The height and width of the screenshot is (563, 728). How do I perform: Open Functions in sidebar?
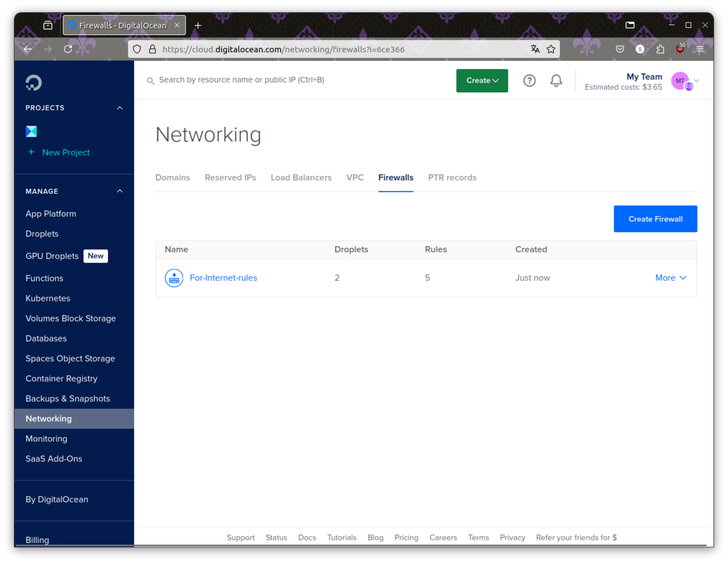[44, 278]
